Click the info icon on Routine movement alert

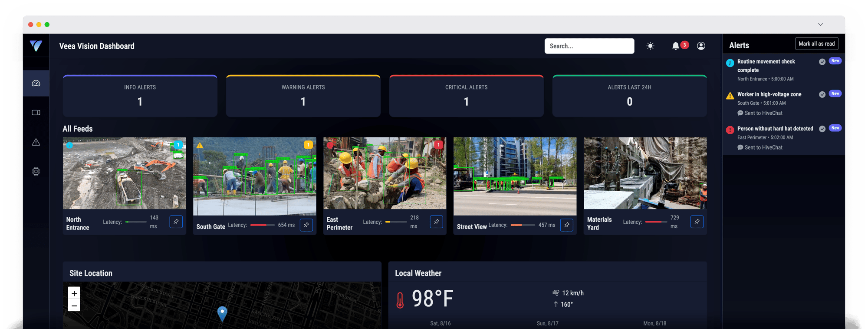point(730,63)
